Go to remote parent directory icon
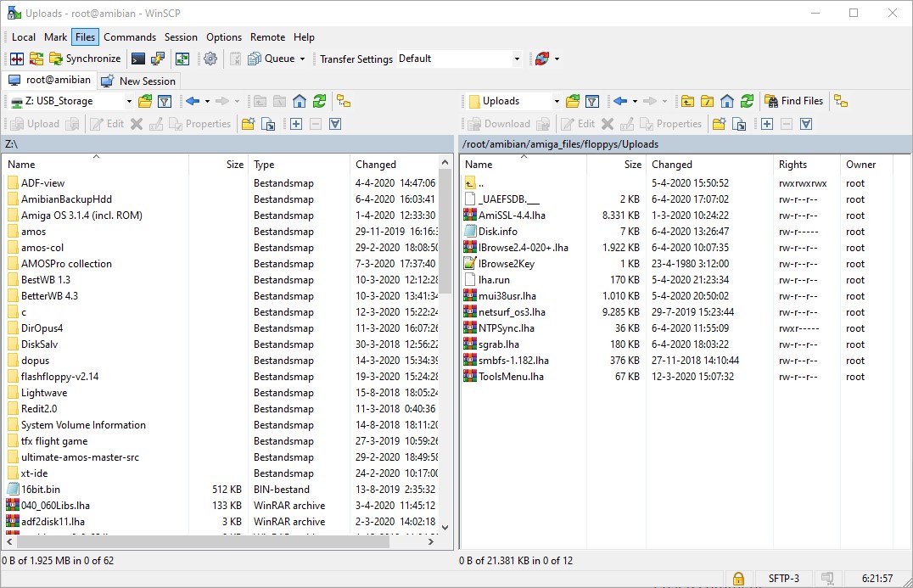This screenshot has width=913, height=588. click(687, 101)
